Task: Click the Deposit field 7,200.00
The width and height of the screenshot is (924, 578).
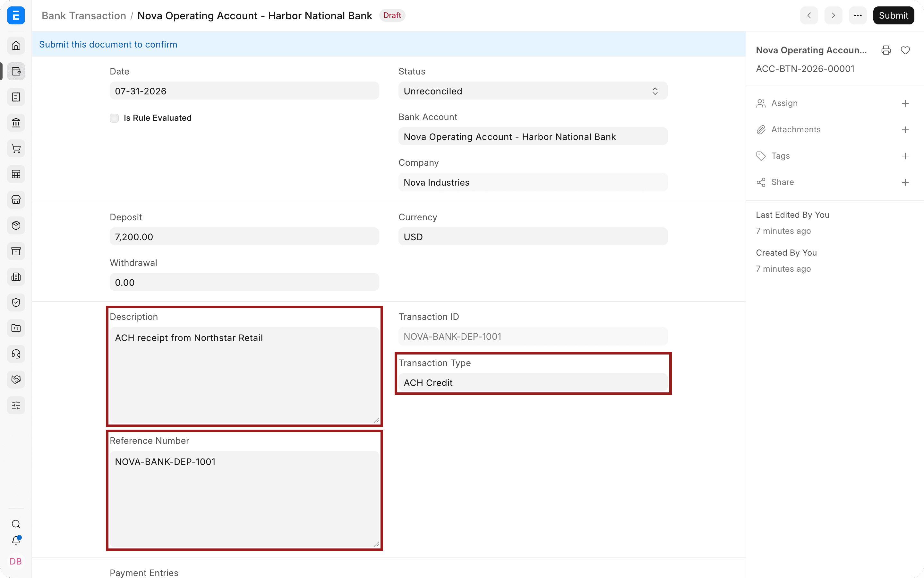Action: click(244, 237)
